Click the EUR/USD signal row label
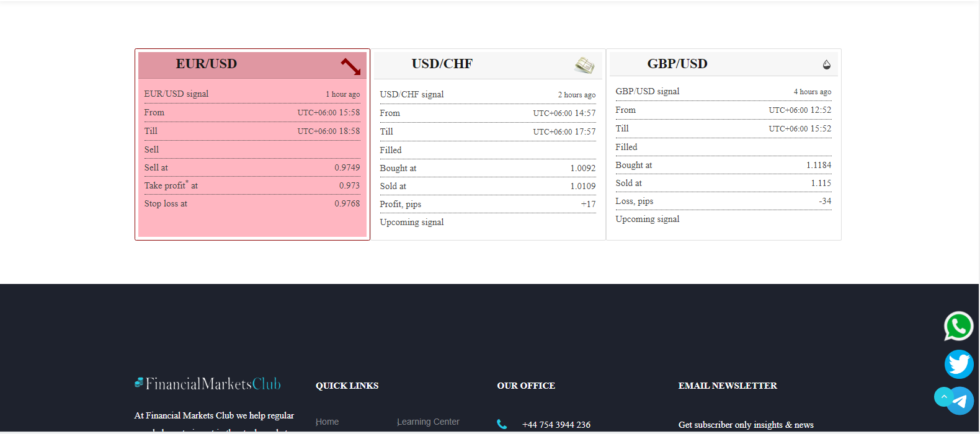This screenshot has height=434, width=980. pos(177,94)
